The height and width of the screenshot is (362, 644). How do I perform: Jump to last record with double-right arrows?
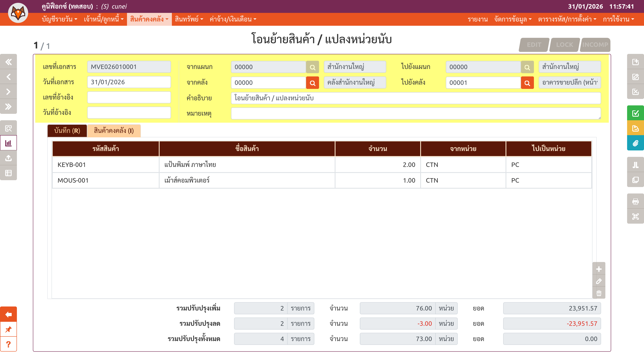(8, 107)
